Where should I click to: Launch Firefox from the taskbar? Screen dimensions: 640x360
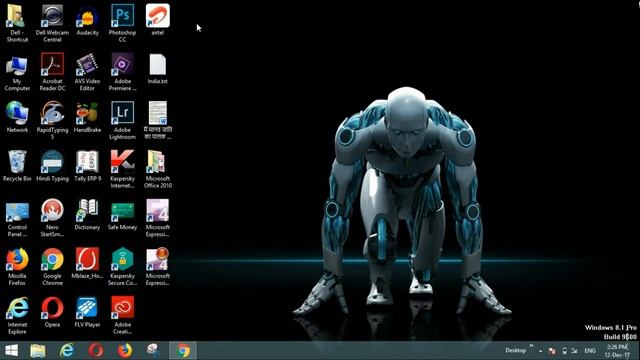125,351
